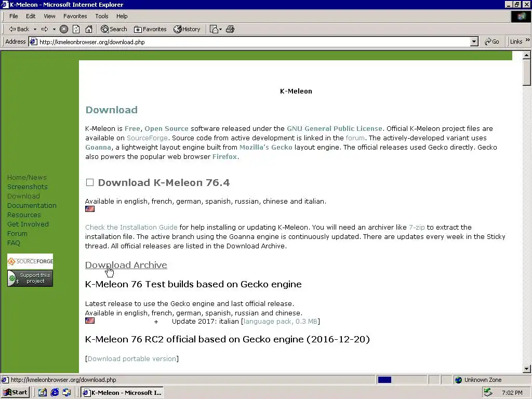This screenshot has height=399, width=532.
Task: Expand the Edit icon dropdown arrow
Action: (x=220, y=29)
